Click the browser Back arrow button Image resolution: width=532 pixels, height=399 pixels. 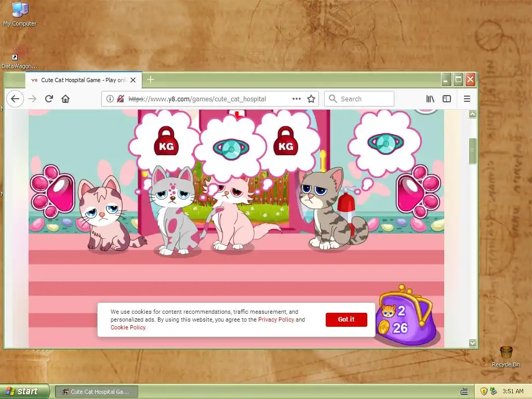point(15,99)
